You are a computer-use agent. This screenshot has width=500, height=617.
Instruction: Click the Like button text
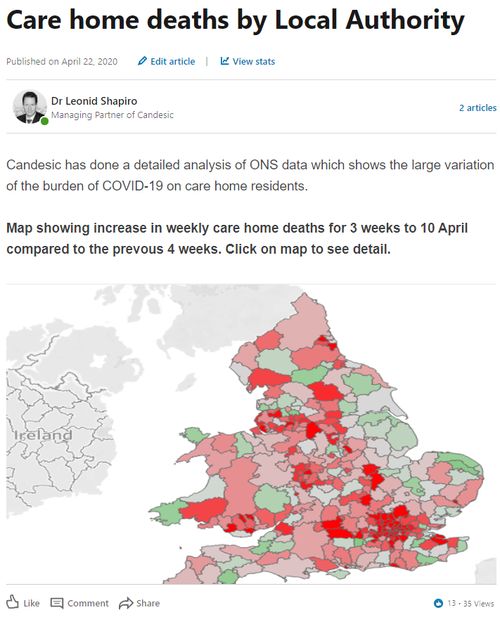[x=31, y=603]
